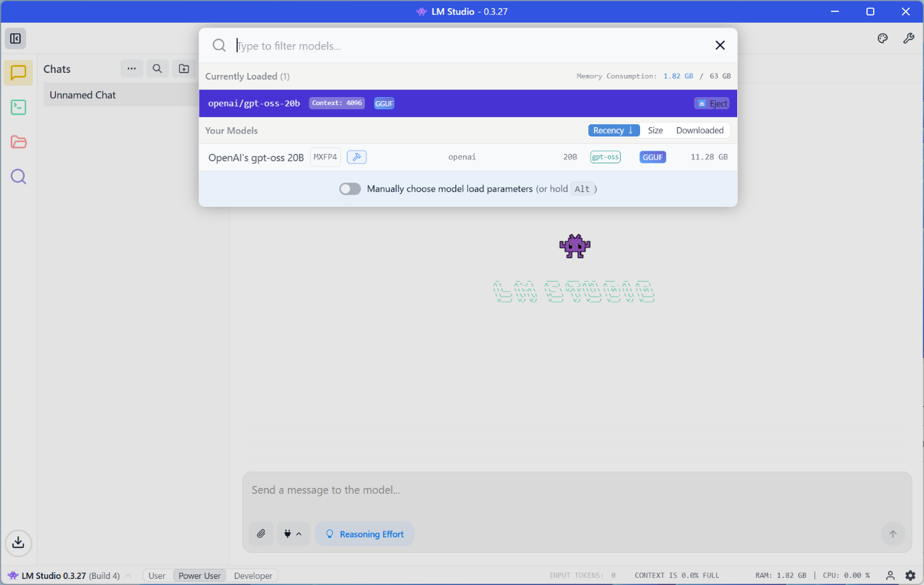
Task: Open the Reasoning Effort options
Action: point(365,534)
